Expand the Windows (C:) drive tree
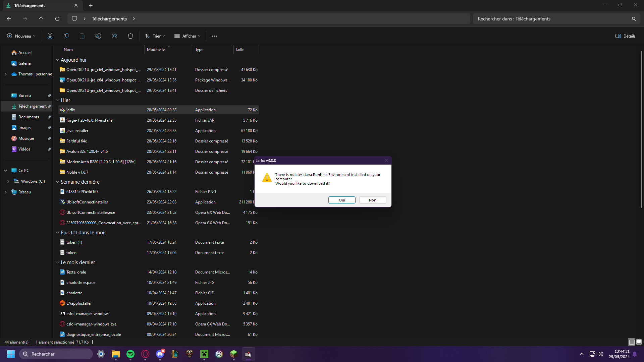This screenshot has width=644, height=362. click(x=8, y=181)
